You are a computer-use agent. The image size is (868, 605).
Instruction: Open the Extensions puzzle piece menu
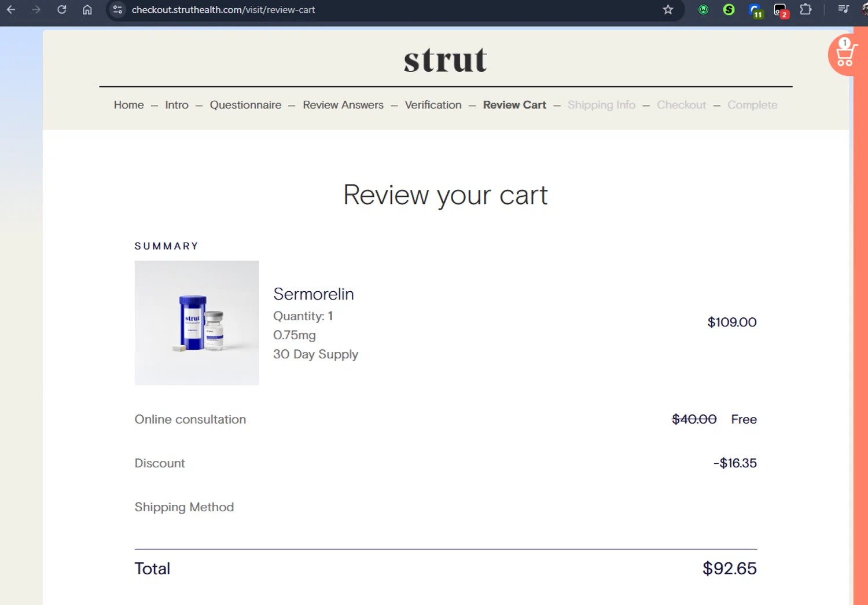806,10
